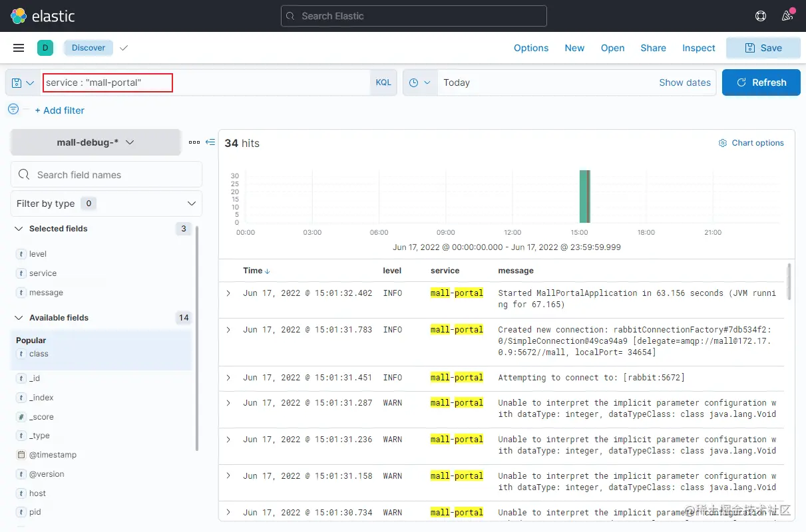Open the Inspect panel

click(x=698, y=48)
